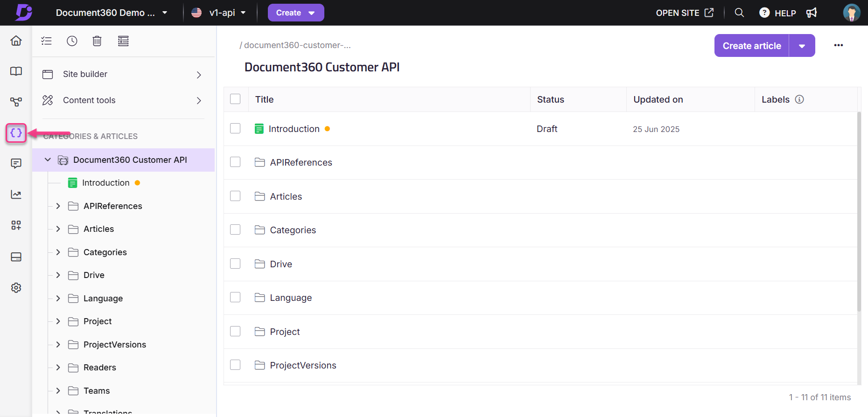Viewport: 868px width, 417px height.
Task: Open the APIReferences folder in table
Action: click(x=301, y=162)
